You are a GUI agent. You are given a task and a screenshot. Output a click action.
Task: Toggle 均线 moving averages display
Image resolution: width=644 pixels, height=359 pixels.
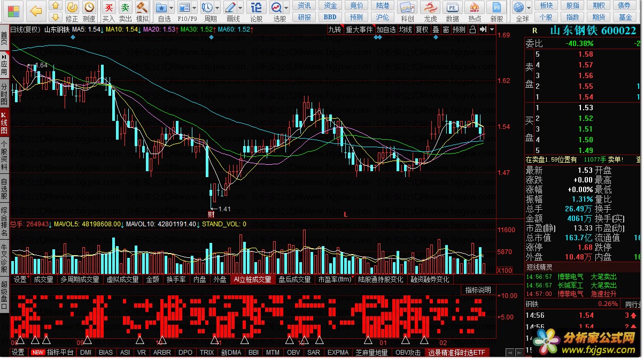pyautogui.click(x=406, y=29)
